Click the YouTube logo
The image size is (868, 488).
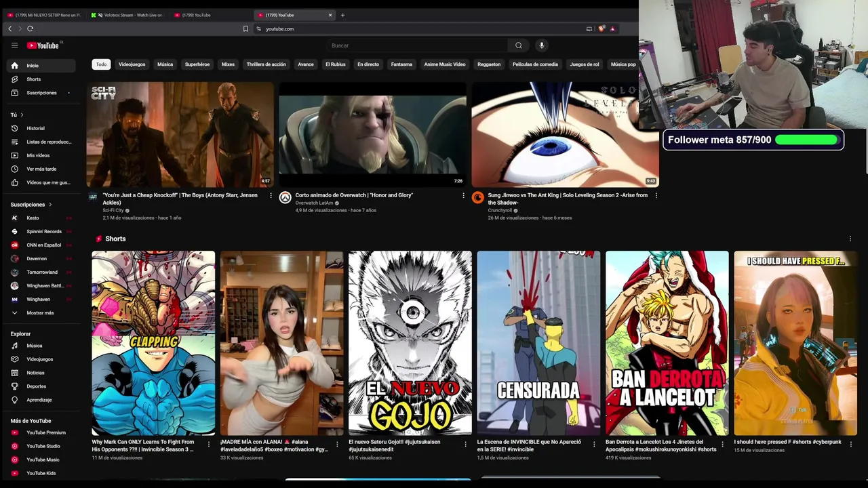[43, 45]
